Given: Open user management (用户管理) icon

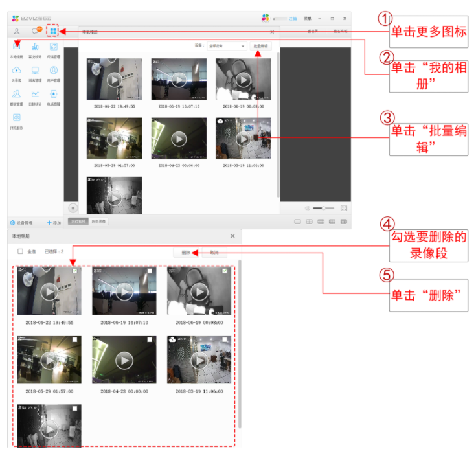Looking at the screenshot, I should point(54,70).
